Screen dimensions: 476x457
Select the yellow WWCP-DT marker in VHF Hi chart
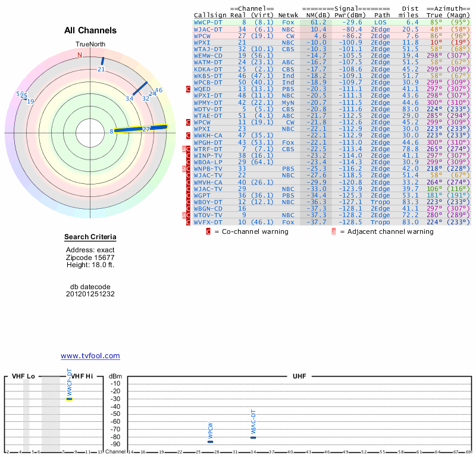tap(70, 399)
